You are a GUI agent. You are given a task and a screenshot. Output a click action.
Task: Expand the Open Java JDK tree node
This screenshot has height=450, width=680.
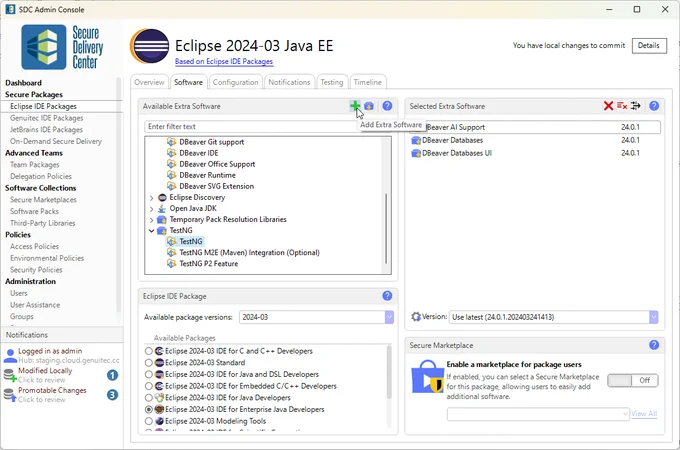click(151, 209)
